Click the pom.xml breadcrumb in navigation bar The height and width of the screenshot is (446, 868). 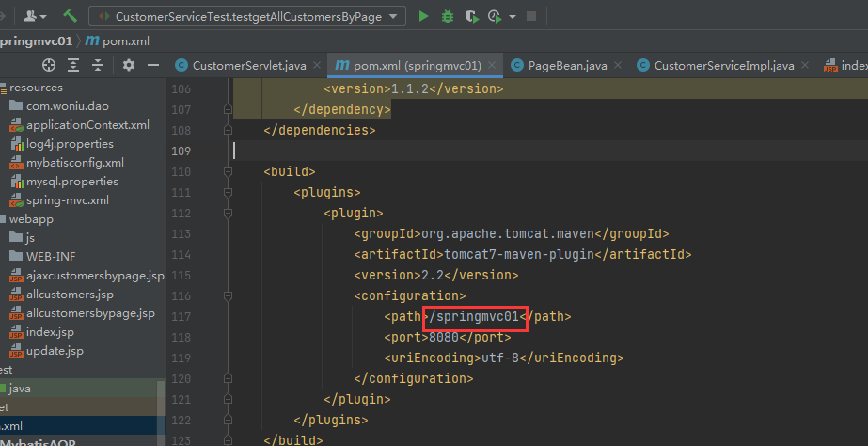(x=118, y=41)
